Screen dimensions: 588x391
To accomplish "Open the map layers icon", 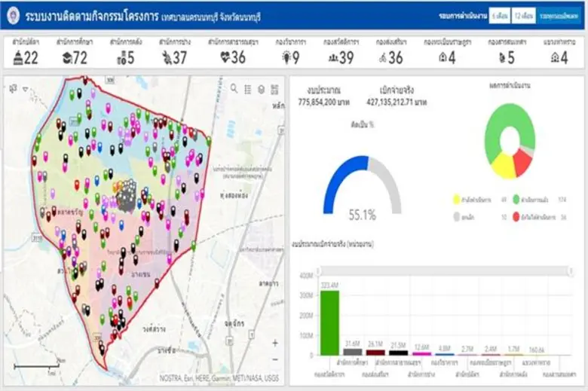I will (261, 89).
